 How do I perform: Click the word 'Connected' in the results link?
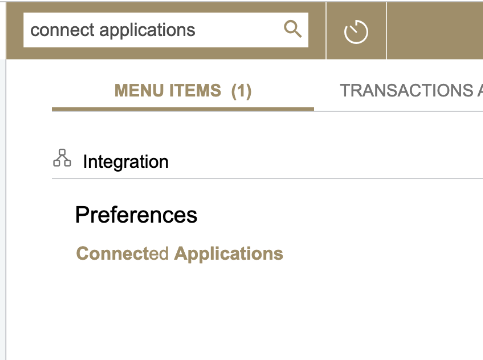click(122, 254)
